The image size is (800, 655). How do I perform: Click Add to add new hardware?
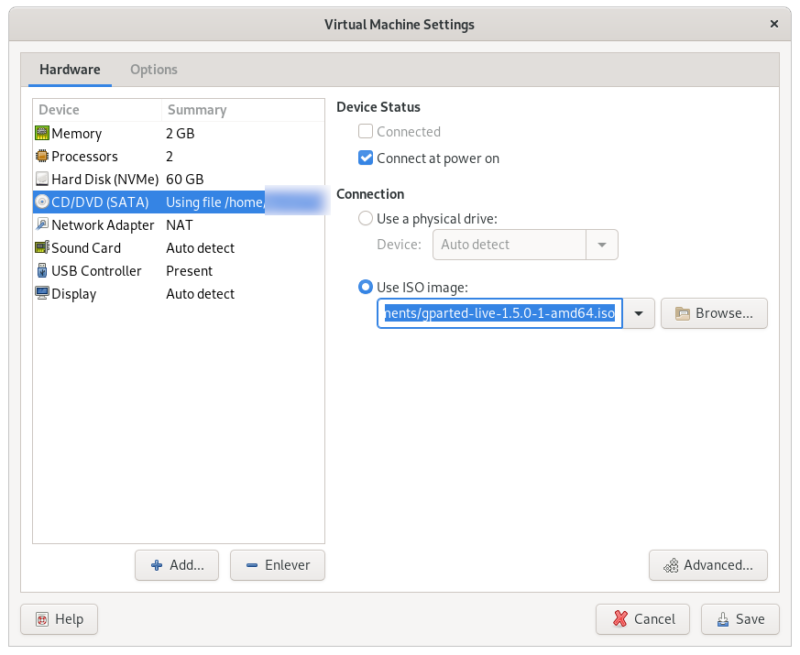[177, 565]
